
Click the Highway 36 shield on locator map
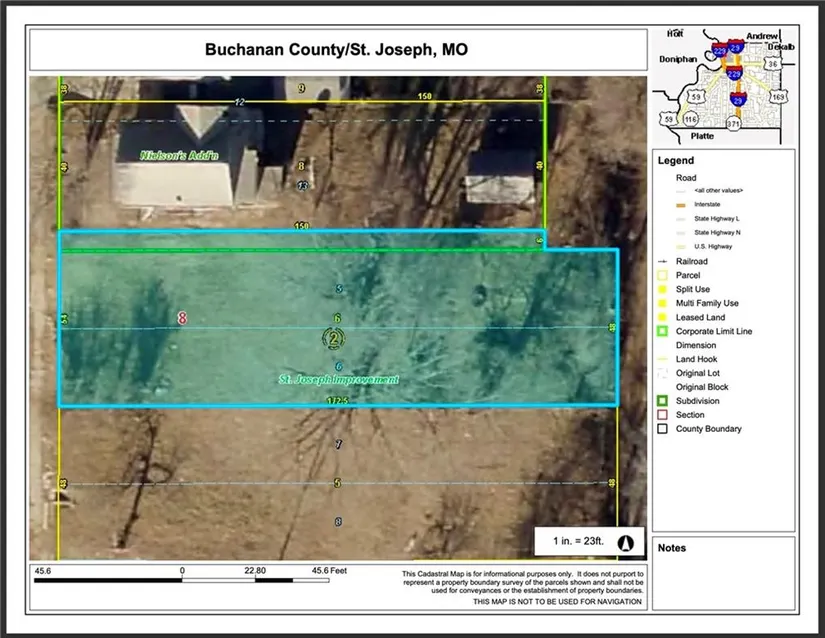point(772,64)
